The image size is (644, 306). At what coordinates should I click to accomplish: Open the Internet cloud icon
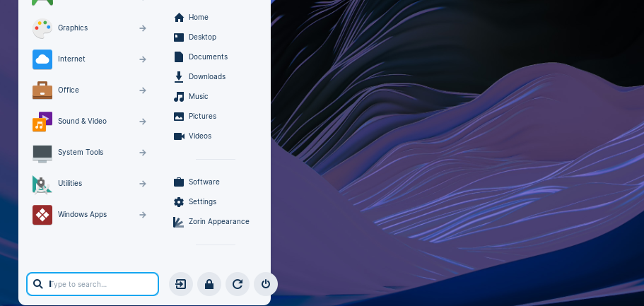42,59
